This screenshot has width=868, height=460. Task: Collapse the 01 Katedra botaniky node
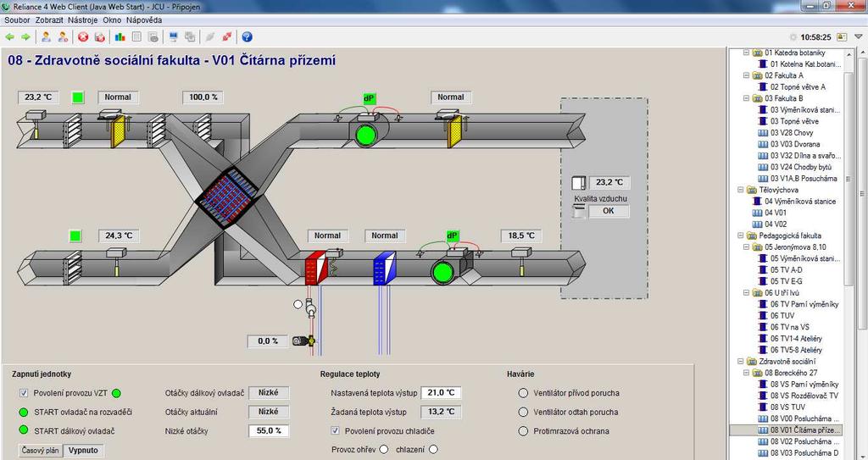(x=746, y=53)
